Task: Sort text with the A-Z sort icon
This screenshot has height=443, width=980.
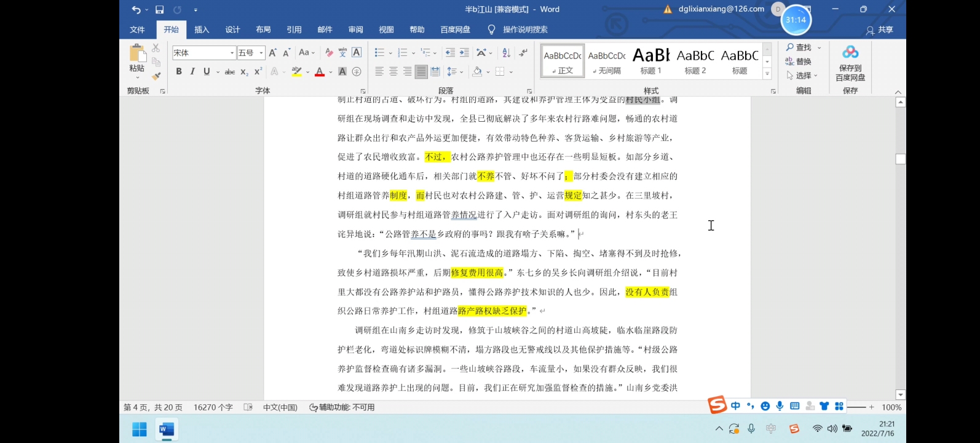Action: [506, 53]
